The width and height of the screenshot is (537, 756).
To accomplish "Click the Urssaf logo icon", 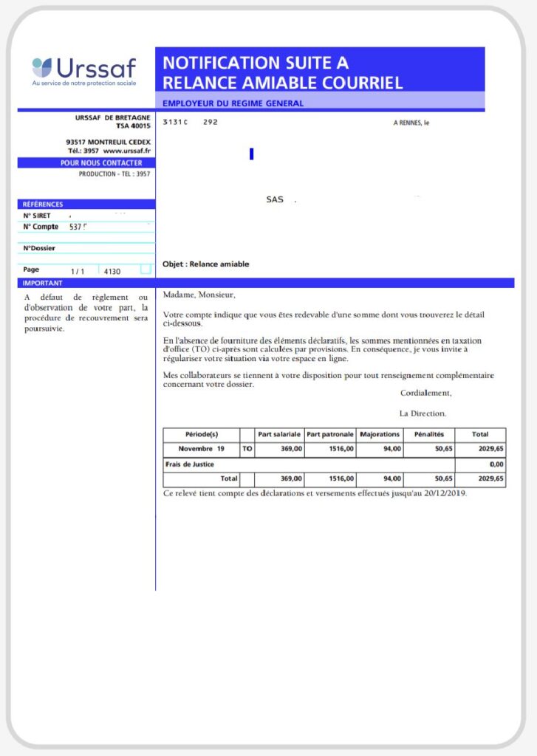I will tap(41, 68).
